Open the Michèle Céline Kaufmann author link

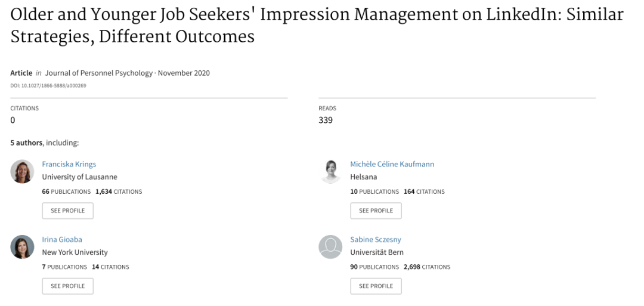392,164
